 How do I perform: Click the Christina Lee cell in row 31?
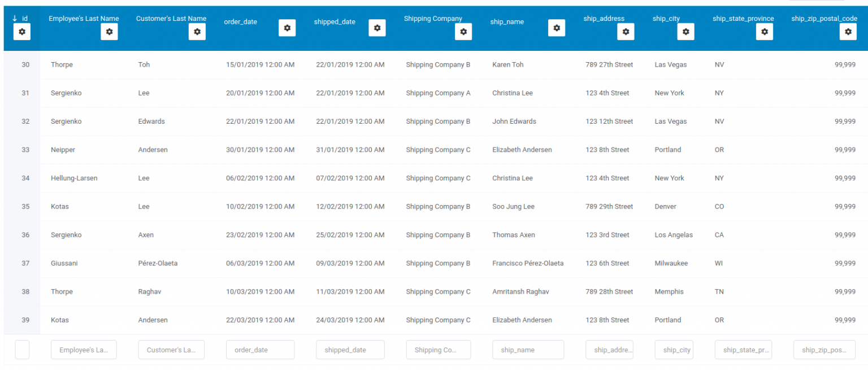513,93
